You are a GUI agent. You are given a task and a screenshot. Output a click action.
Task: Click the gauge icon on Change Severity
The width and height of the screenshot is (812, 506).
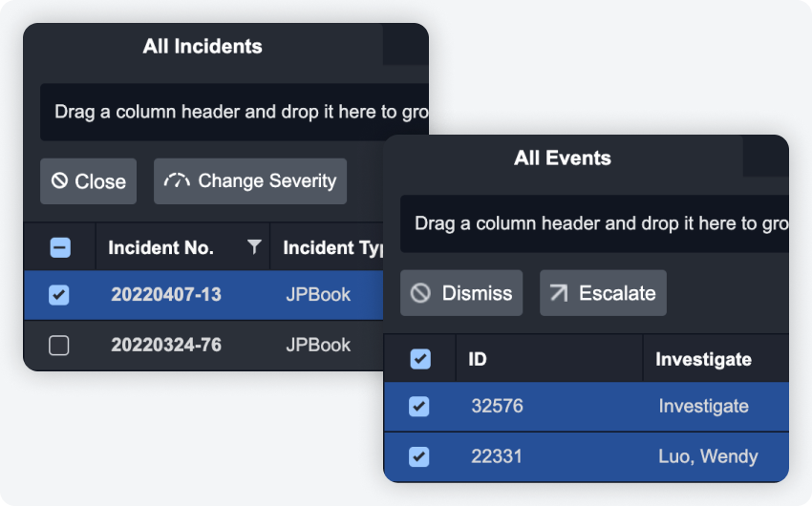177,181
